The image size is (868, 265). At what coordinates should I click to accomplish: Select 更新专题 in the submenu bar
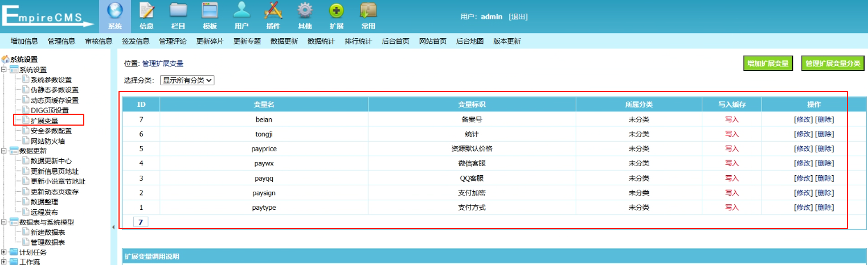coord(247,41)
